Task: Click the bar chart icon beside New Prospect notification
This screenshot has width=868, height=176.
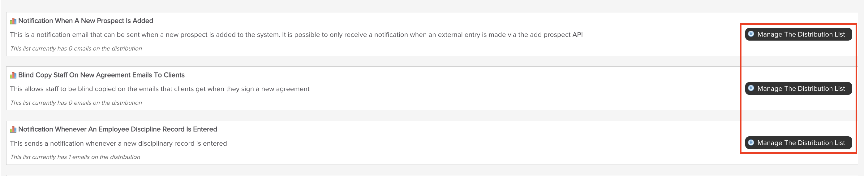Action: tap(13, 21)
